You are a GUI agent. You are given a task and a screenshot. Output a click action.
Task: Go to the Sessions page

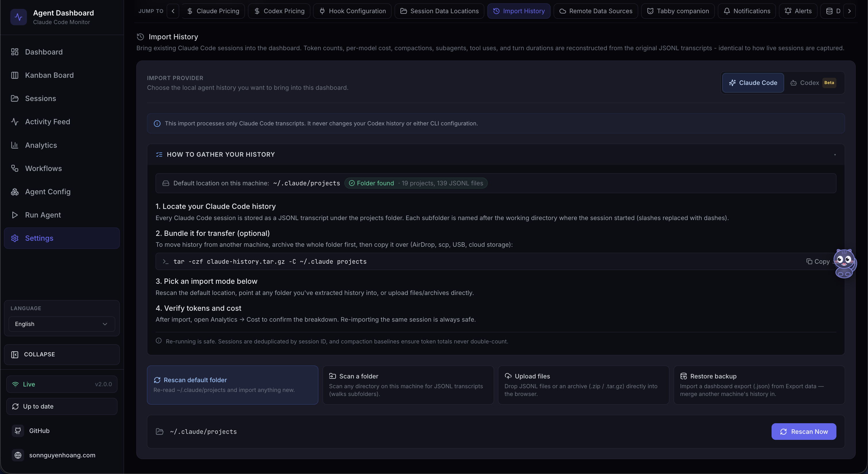tap(62, 98)
